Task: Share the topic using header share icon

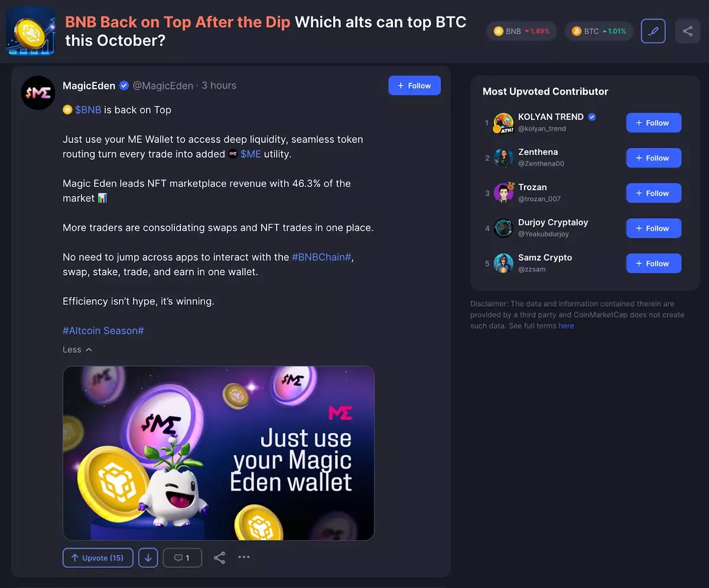Action: click(687, 31)
